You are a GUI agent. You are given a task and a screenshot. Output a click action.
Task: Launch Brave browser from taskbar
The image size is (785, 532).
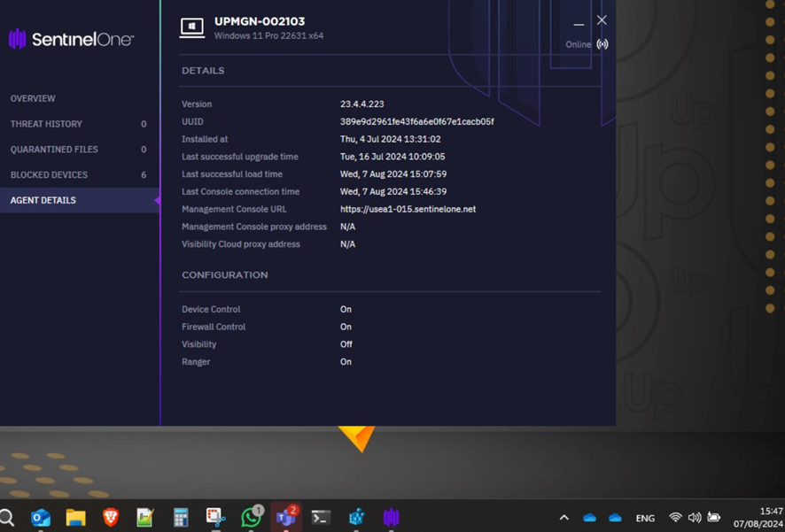111,518
